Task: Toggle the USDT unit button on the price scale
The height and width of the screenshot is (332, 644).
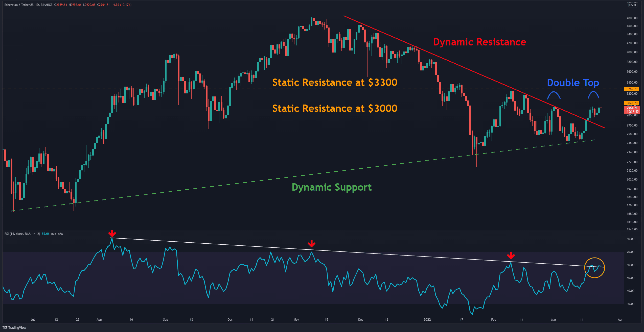Action: [x=633, y=5]
